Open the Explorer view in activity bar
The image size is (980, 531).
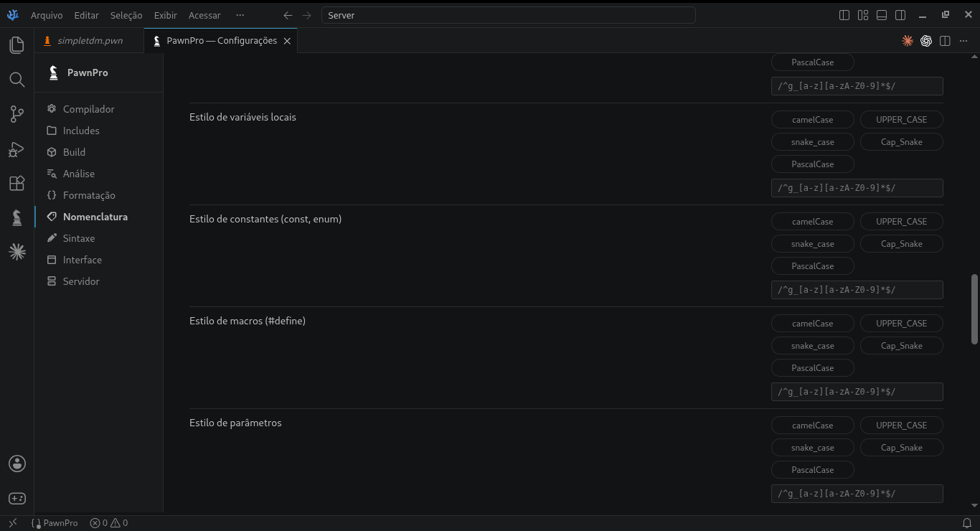[17, 45]
